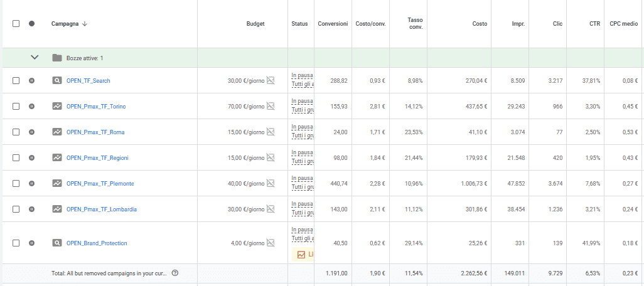Click the CTR column header
Viewport: 644px width, 286px height.
[x=594, y=24]
